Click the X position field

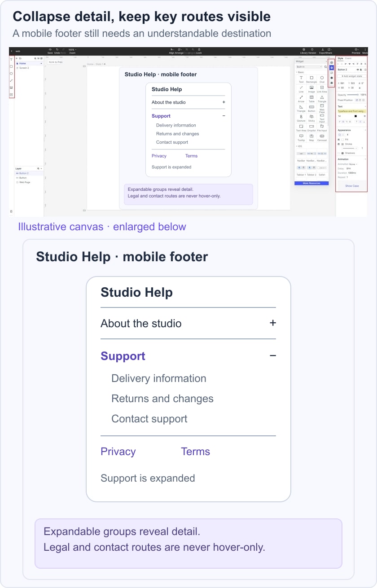[x=342, y=83]
